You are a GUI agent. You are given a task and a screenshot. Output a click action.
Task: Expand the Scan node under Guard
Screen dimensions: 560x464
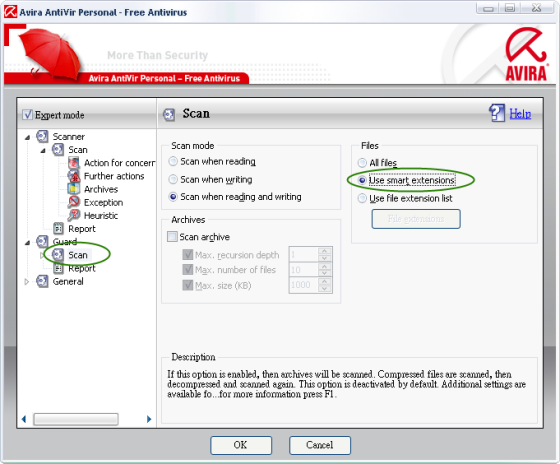pos(42,255)
